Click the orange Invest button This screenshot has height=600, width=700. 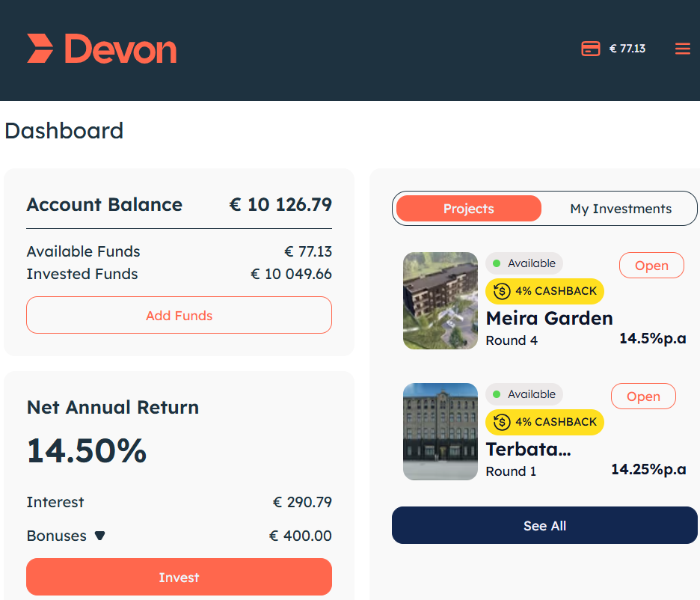179,577
